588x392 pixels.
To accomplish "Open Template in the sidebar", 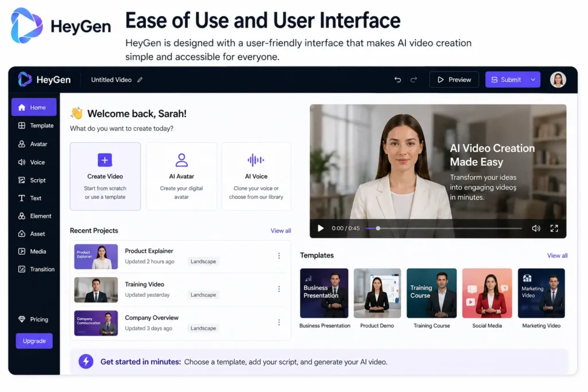I will (36, 126).
